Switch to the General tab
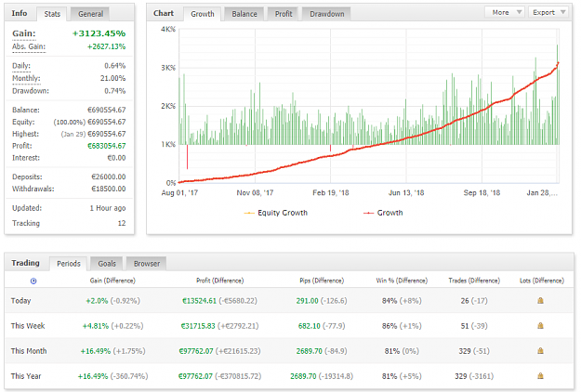 pos(90,14)
